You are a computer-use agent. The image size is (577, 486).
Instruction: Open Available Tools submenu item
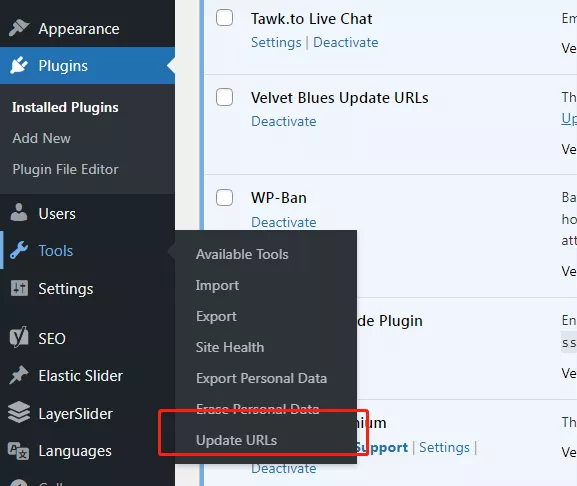click(x=242, y=254)
